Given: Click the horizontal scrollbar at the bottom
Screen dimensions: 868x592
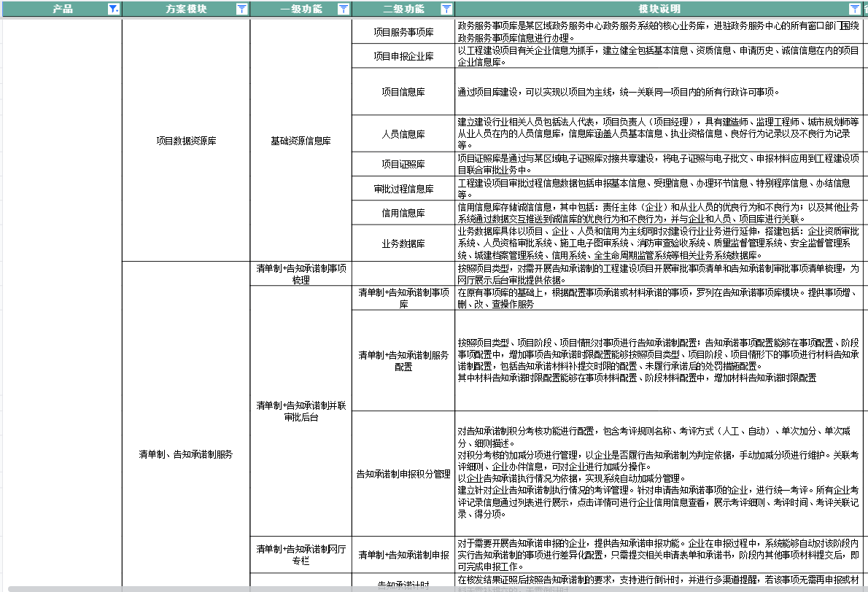Looking at the screenshot, I should 365,588.
